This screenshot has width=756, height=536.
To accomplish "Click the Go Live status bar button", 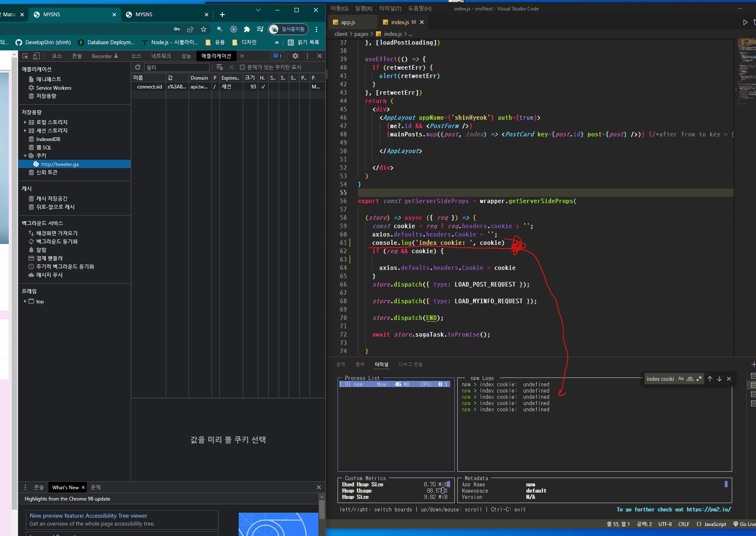I will click(745, 524).
